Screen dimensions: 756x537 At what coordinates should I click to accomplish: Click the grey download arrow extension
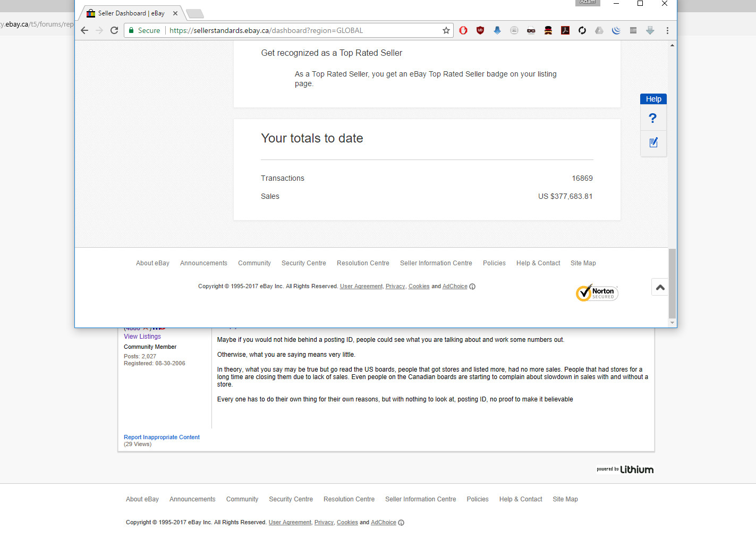point(650,30)
